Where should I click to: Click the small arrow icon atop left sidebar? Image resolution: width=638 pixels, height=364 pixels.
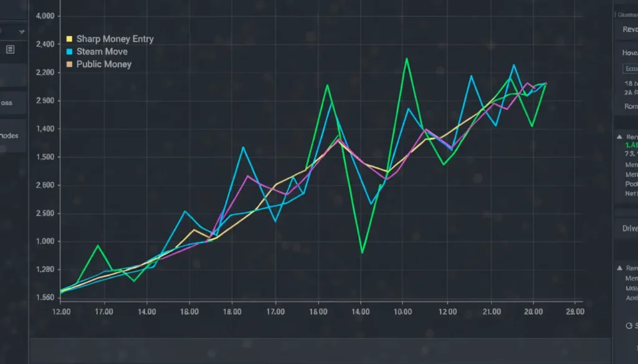[x=22, y=32]
